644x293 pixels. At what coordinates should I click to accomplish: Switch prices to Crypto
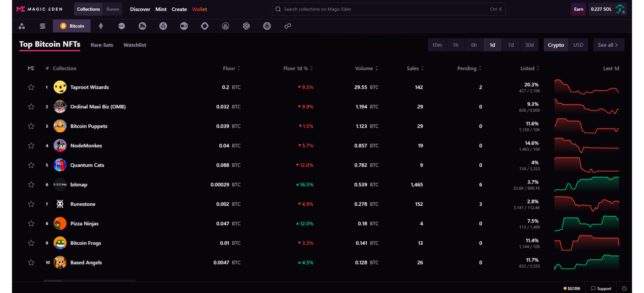pos(556,45)
